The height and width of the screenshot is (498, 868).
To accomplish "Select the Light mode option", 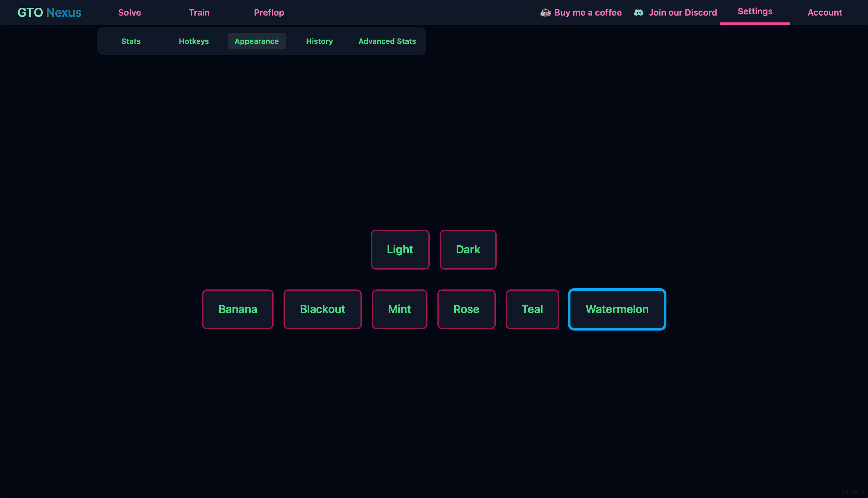I will tap(400, 249).
